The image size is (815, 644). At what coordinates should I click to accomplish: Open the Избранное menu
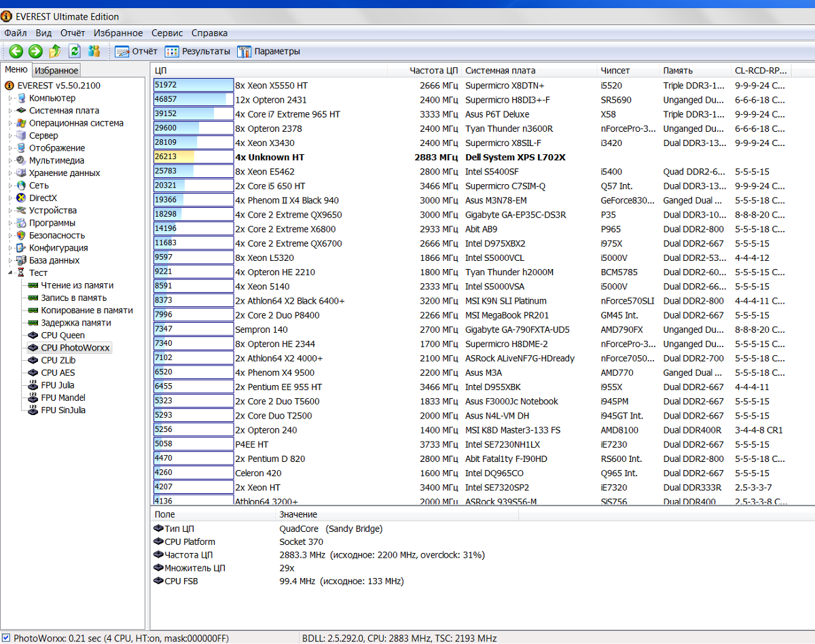[118, 33]
